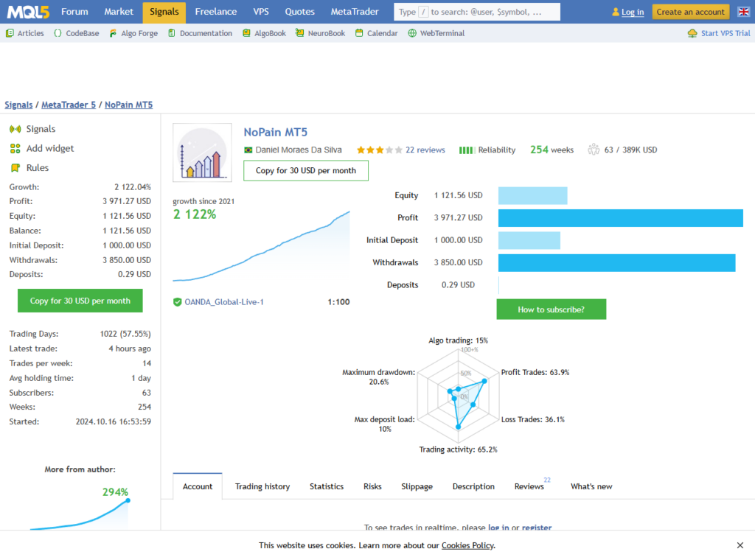Viewport: 755px width, 560px height.
Task: Click the Log in link
Action: coord(632,12)
